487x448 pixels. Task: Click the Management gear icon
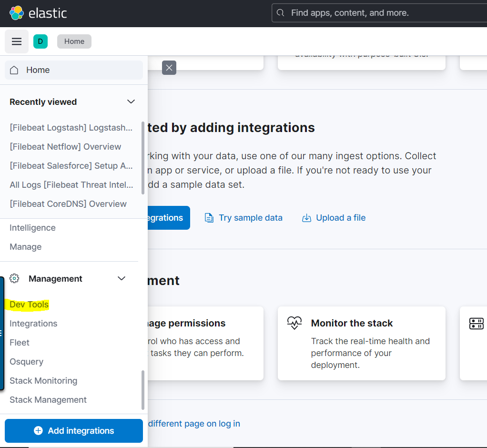14,278
